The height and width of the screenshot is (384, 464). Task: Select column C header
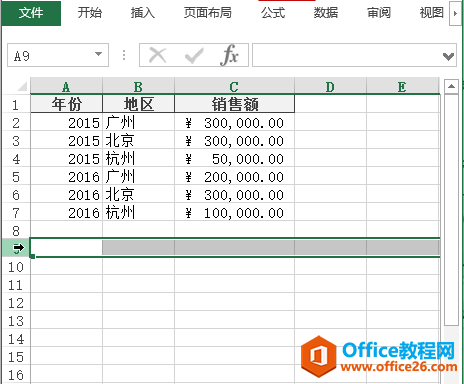pos(234,86)
